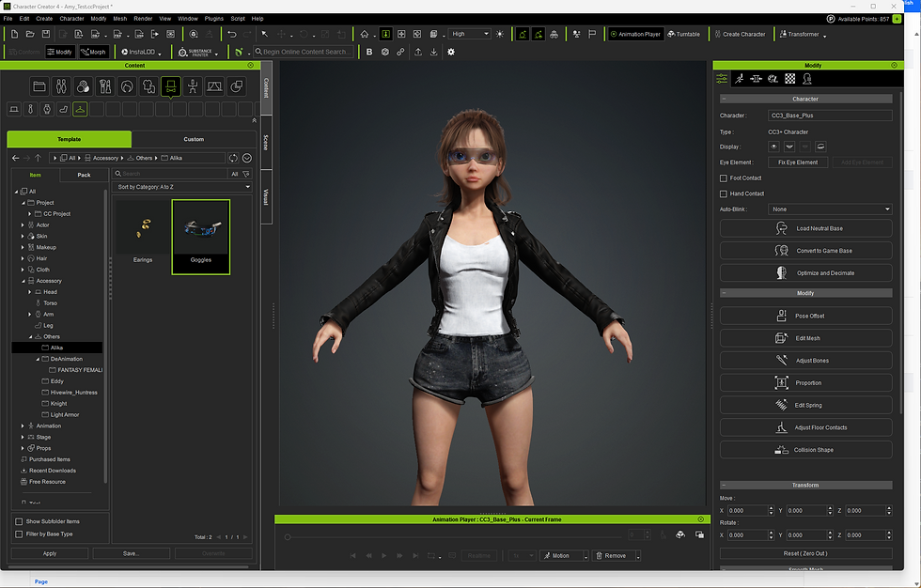Open the Animation category icon in Content
The height and width of the screenshot is (588, 921).
tap(193, 86)
